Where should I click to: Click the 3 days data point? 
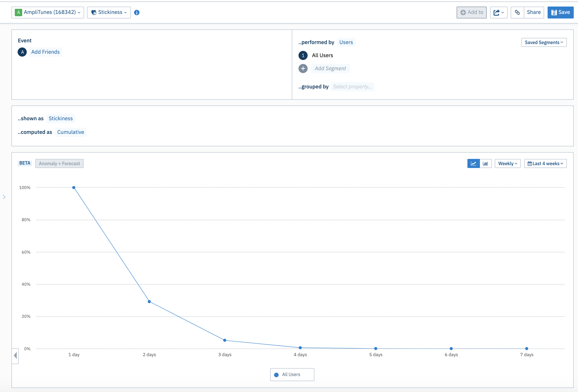pos(225,340)
